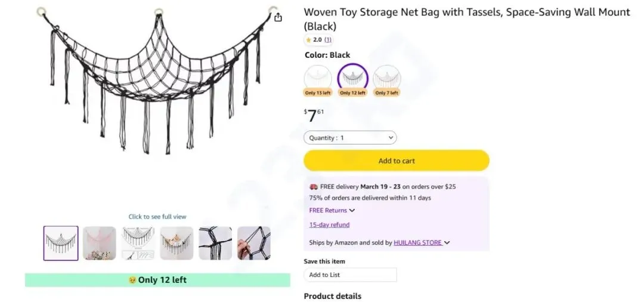Select the hand-holding-net thumbnail
This screenshot has width=644, height=302.
click(x=254, y=243)
